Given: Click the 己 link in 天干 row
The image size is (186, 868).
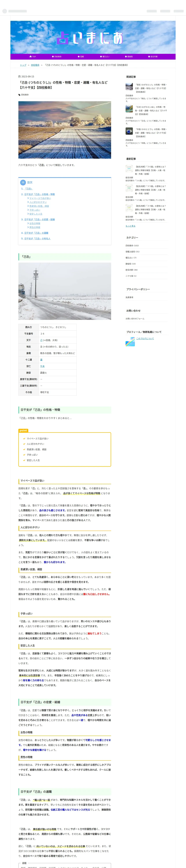Looking at the screenshot, I should pyautogui.click(x=41, y=340).
